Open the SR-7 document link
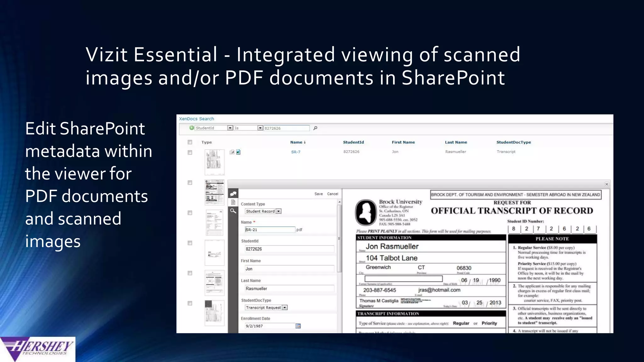The height and width of the screenshot is (362, 644). click(296, 152)
